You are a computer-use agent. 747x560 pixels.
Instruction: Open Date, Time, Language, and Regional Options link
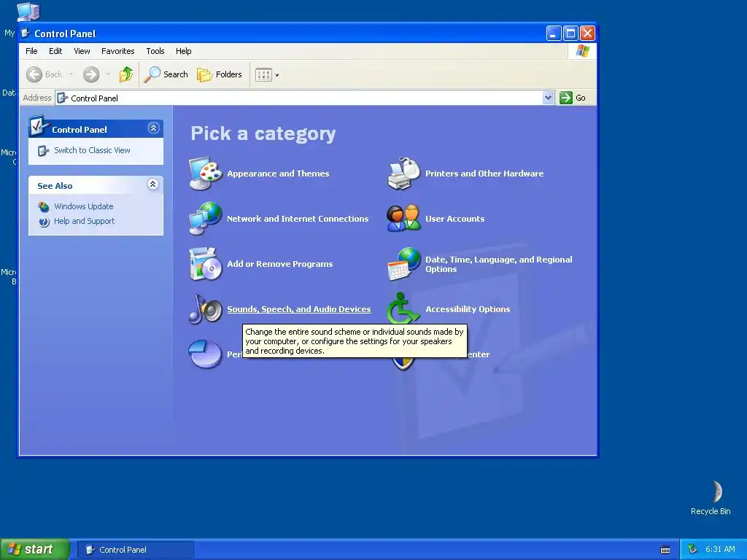pos(499,264)
